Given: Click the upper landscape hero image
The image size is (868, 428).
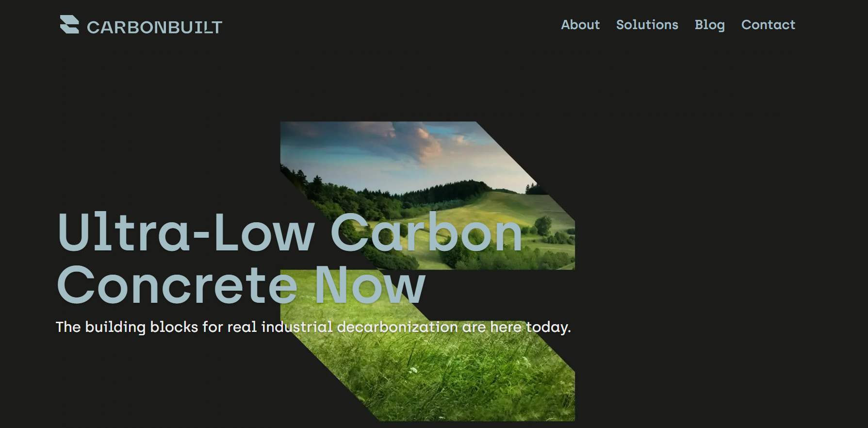Looking at the screenshot, I should tap(427, 194).
